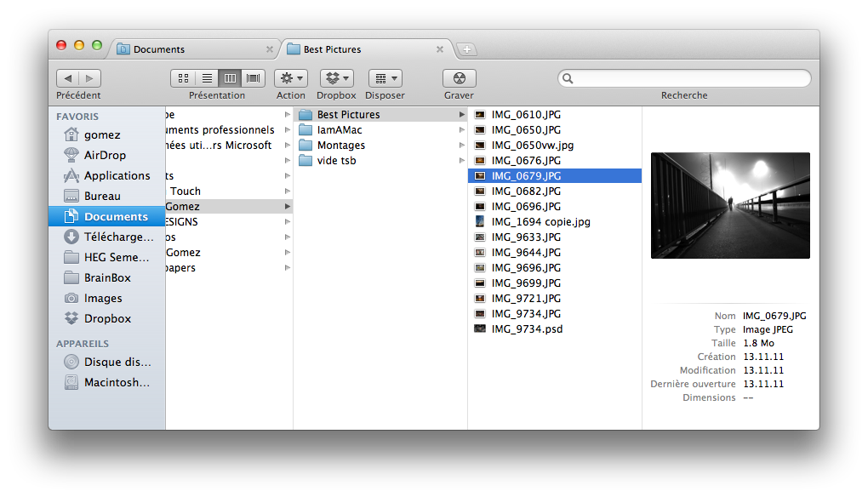The width and height of the screenshot is (868, 497).
Task: Open the Dropbox toolbar menu
Action: point(336,78)
